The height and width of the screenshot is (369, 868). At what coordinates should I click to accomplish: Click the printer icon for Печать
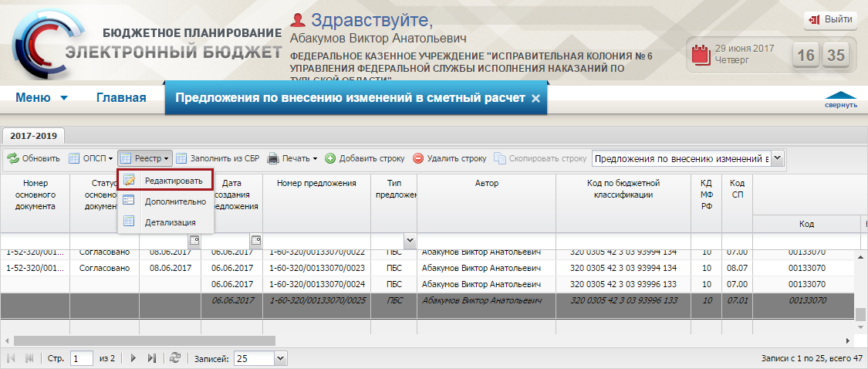pos(273,158)
